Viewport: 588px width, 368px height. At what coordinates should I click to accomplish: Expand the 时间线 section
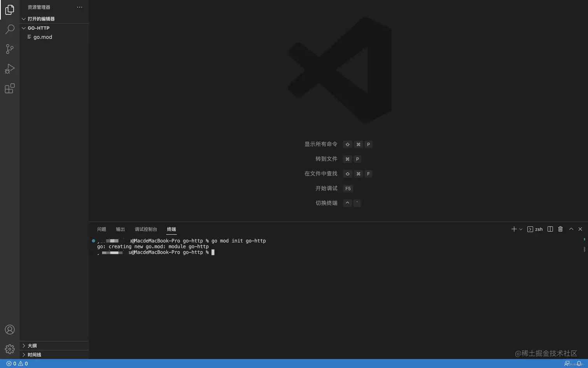tap(54, 355)
